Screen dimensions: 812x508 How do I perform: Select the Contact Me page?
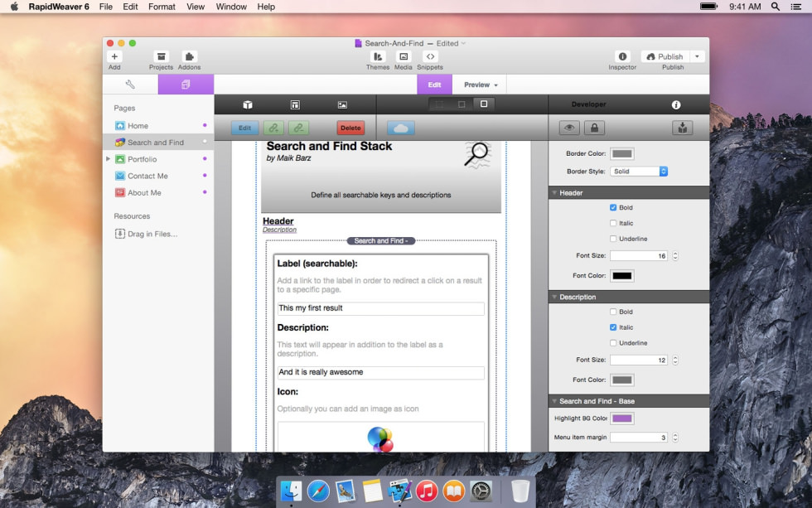158,176
